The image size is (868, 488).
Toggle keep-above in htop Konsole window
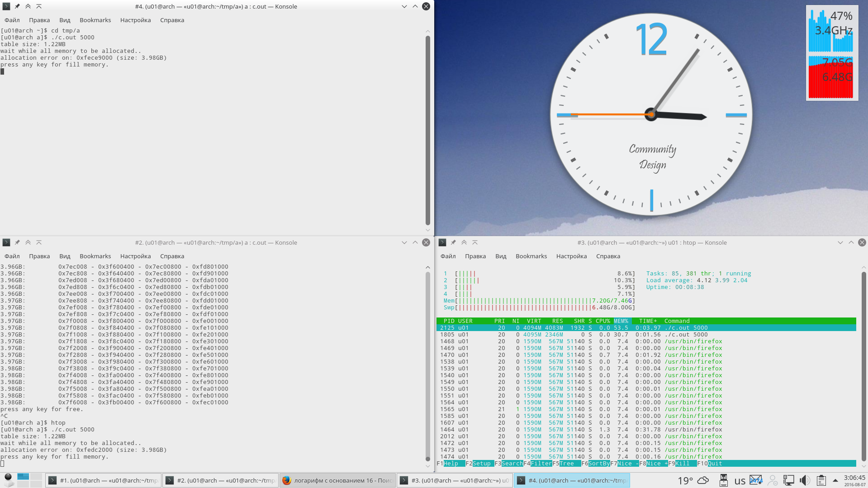(464, 242)
